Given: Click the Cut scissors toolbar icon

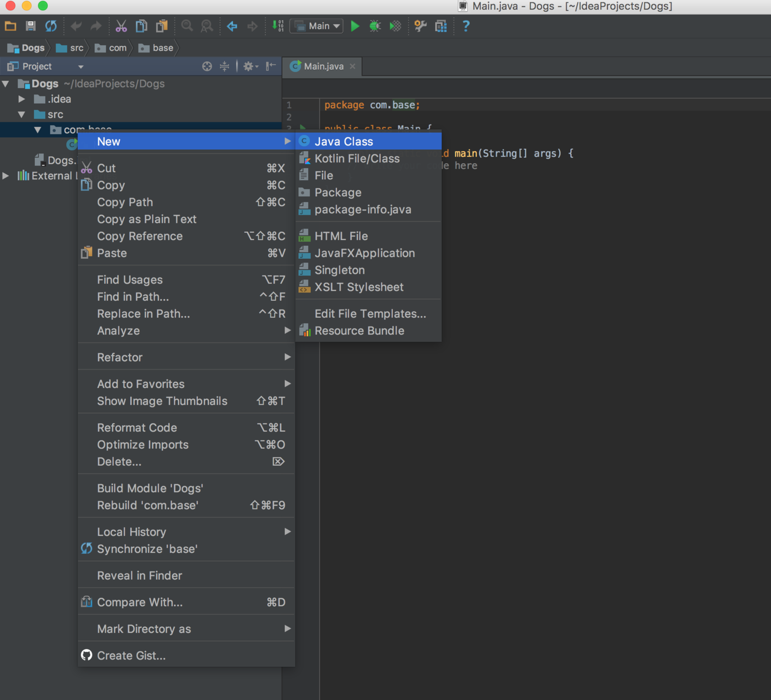Looking at the screenshot, I should (x=121, y=26).
